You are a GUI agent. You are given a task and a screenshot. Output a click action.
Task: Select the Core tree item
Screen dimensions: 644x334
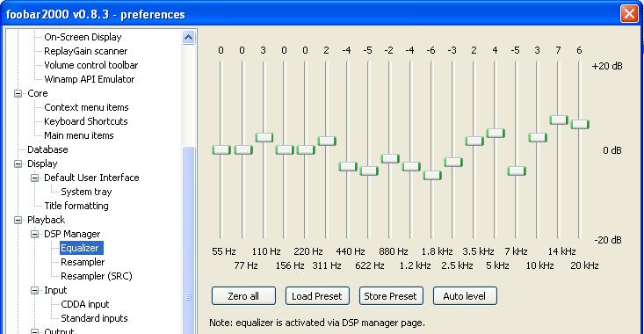pyautogui.click(x=38, y=93)
